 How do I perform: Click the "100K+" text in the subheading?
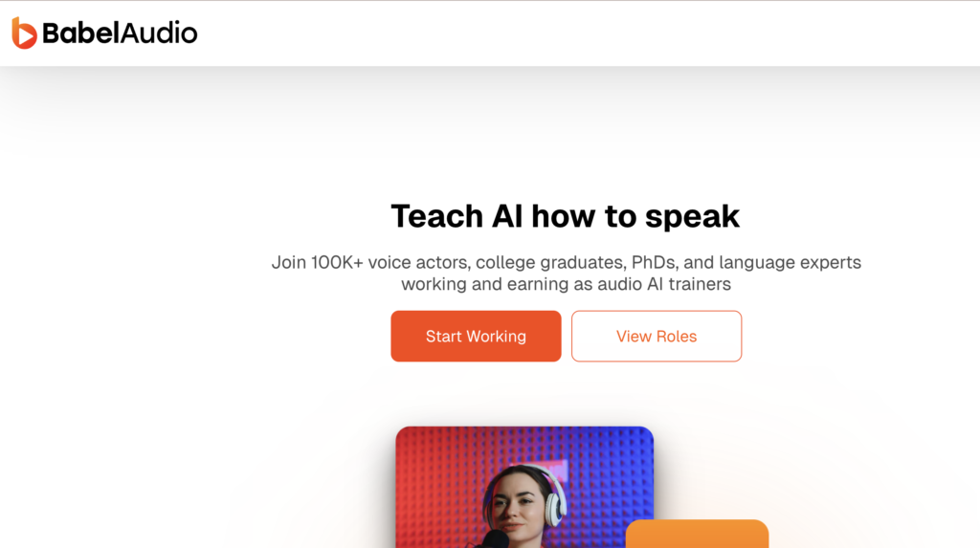(x=337, y=262)
